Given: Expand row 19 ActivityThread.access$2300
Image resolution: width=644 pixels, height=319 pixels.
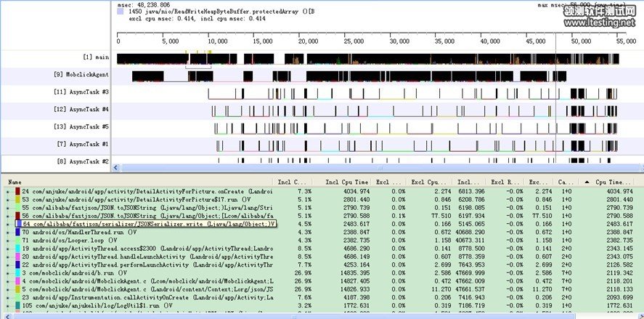Looking at the screenshot, I should 7,249.
